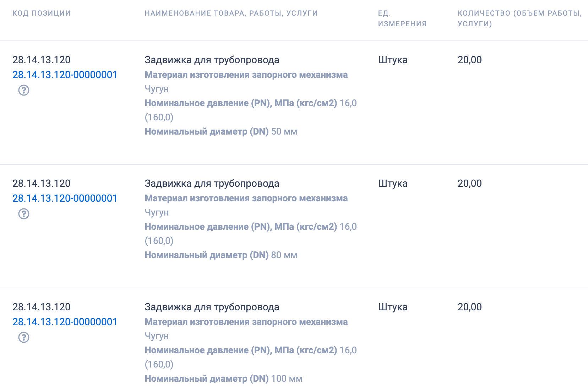
Task: Click quantity 20,00 in the DN 50 мм row
Action: 470,60
